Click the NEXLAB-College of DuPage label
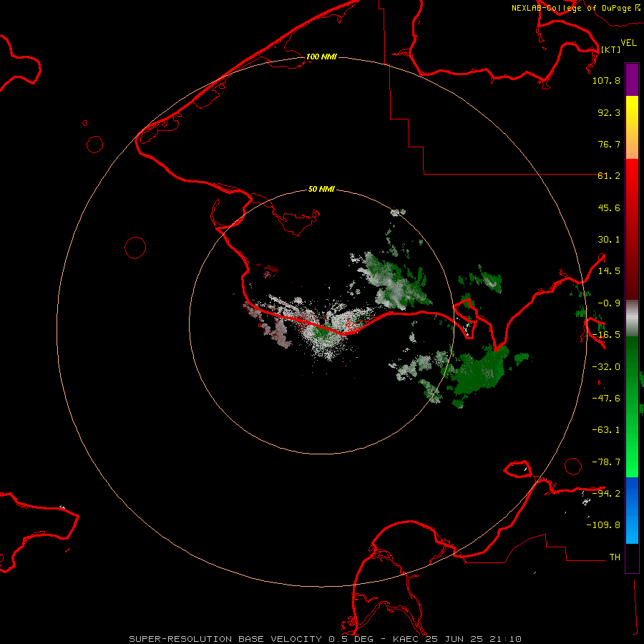The height and width of the screenshot is (644, 644). (x=575, y=8)
